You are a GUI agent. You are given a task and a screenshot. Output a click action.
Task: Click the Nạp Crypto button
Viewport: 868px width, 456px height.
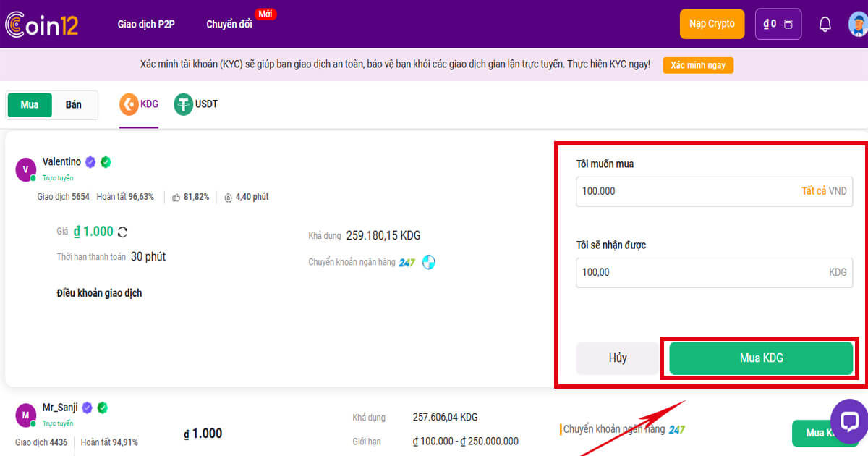[x=712, y=24]
